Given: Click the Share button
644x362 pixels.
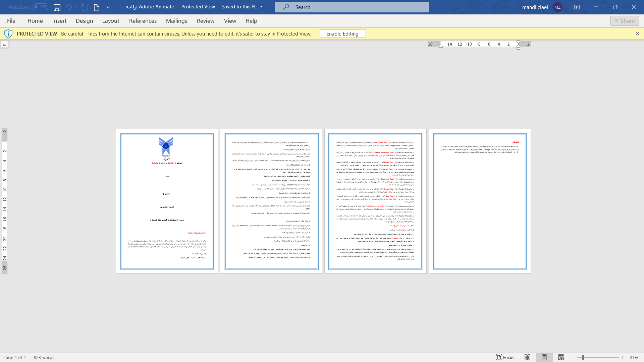Looking at the screenshot, I should point(625,21).
